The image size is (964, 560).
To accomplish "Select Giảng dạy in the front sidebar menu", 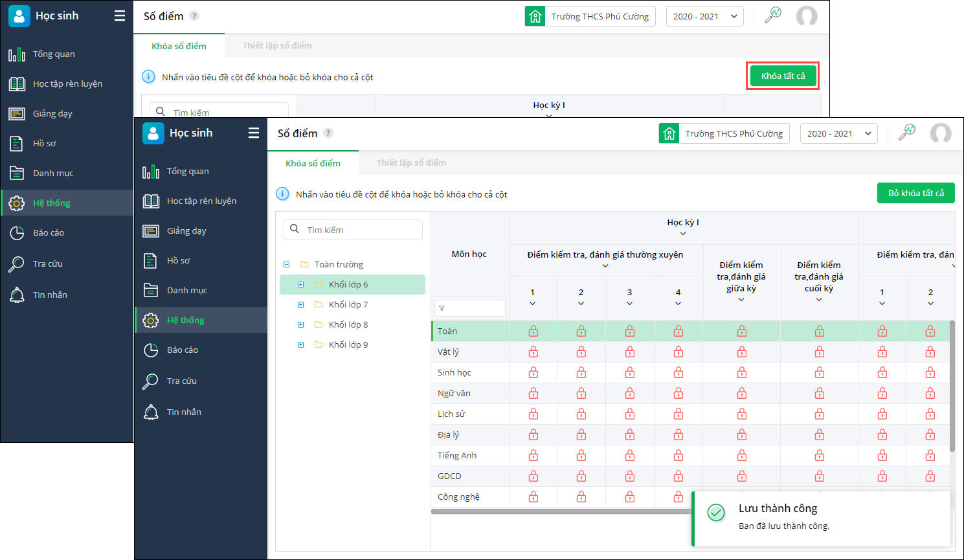I will [x=186, y=231].
